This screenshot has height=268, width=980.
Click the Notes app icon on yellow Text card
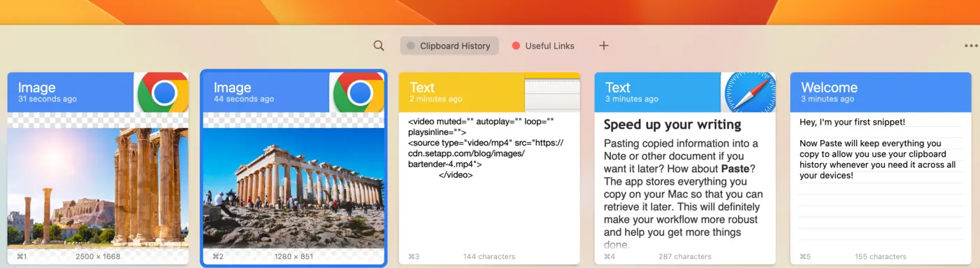[552, 92]
